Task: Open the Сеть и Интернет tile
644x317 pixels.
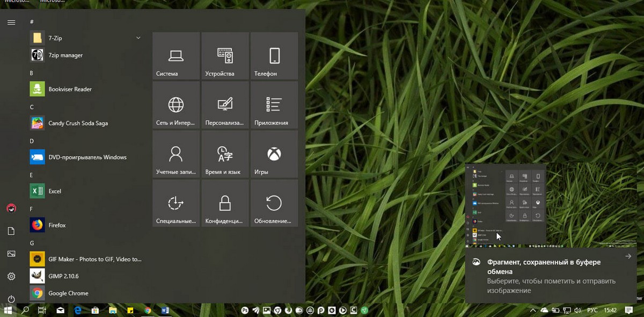Action: [176, 105]
